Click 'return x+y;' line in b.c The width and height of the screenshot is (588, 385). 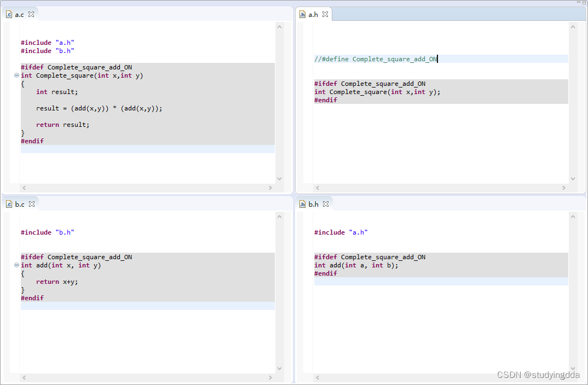pos(57,282)
